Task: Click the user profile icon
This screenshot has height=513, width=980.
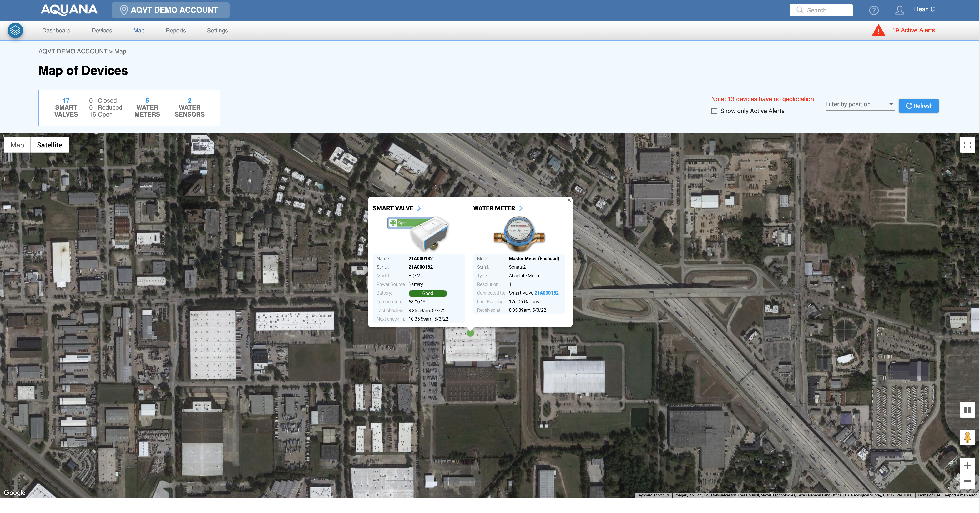Action: pyautogui.click(x=899, y=10)
